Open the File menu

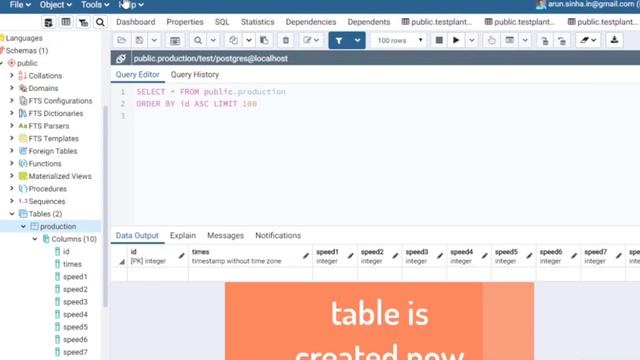click(x=20, y=5)
